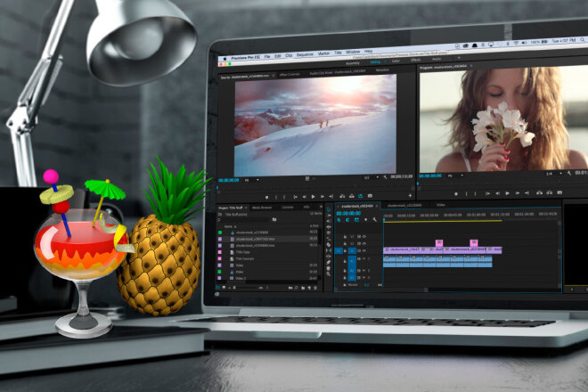Toggle V1 track eye visibility
Viewport: 588px width, 392px height.
[x=363, y=250]
